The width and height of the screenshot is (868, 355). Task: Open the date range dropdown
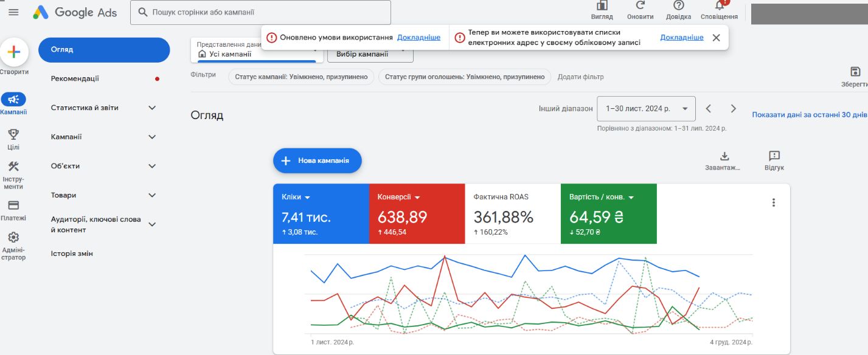[x=646, y=109]
